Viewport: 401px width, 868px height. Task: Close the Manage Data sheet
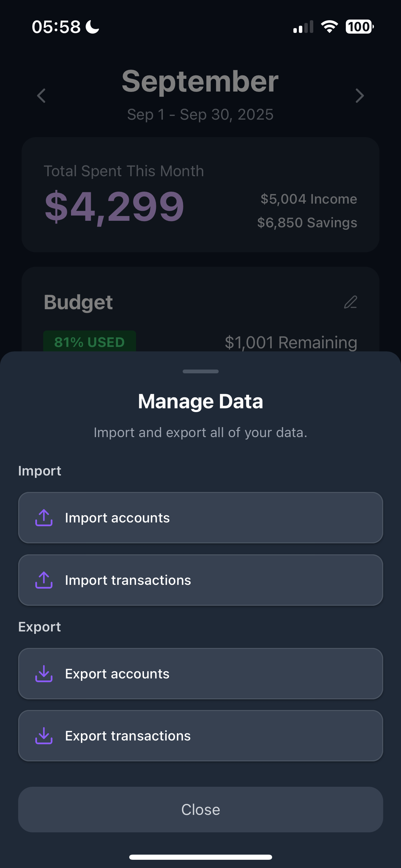200,809
